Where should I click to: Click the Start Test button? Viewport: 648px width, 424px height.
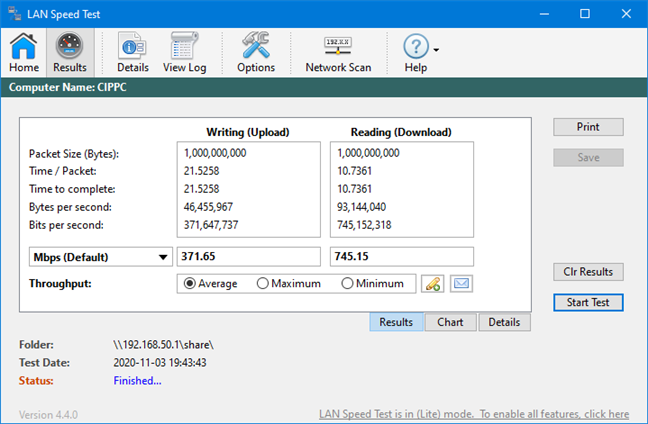click(588, 303)
